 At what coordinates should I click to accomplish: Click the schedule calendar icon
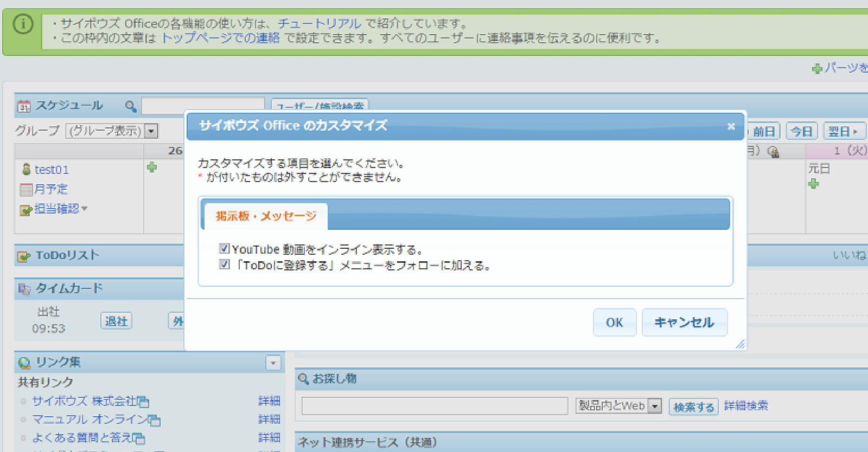click(x=24, y=106)
